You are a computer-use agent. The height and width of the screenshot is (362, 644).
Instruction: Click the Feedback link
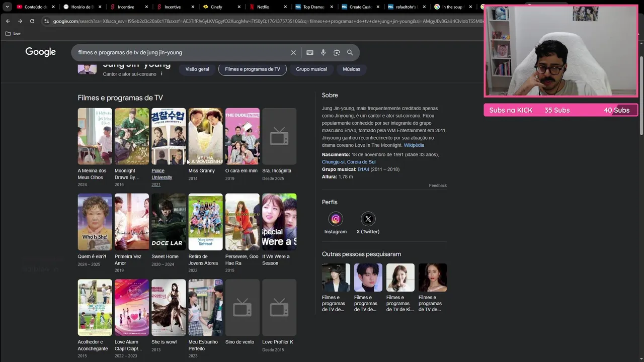[x=438, y=186]
